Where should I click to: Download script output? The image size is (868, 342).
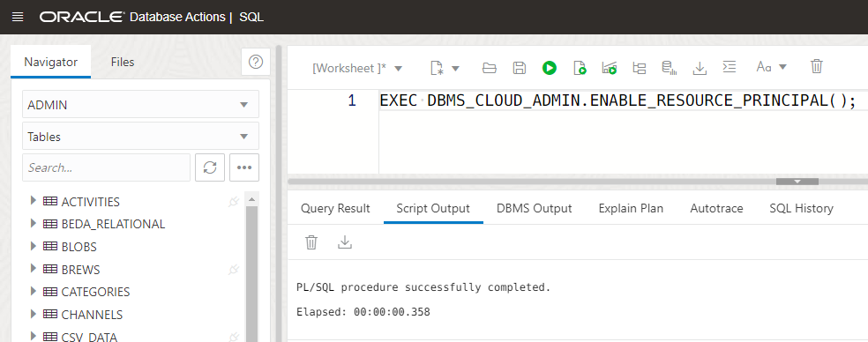tap(345, 242)
